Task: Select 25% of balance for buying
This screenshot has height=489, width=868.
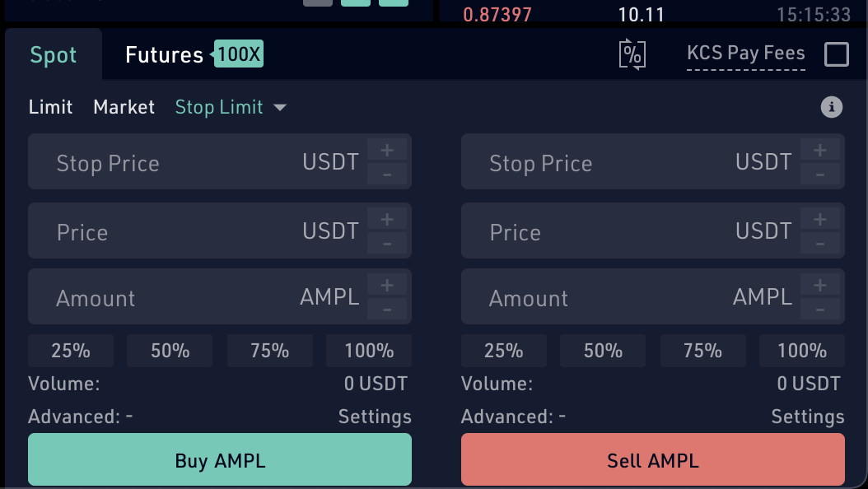Action: 71,350
